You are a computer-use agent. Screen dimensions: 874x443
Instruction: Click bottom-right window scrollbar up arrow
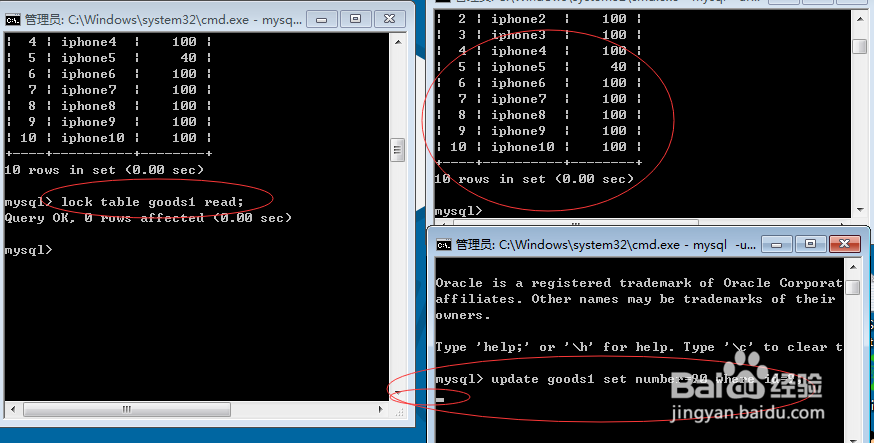coord(853,267)
